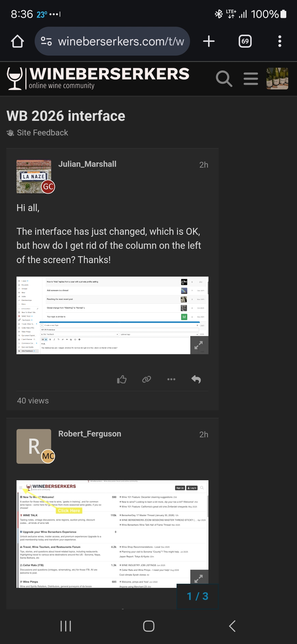Reply to Julian_Marshall's post
The image size is (297, 644).
pyautogui.click(x=196, y=380)
